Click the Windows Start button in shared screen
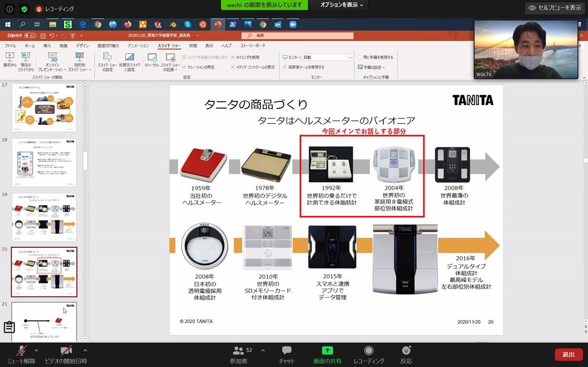This screenshot has height=367, width=588. coord(7,25)
